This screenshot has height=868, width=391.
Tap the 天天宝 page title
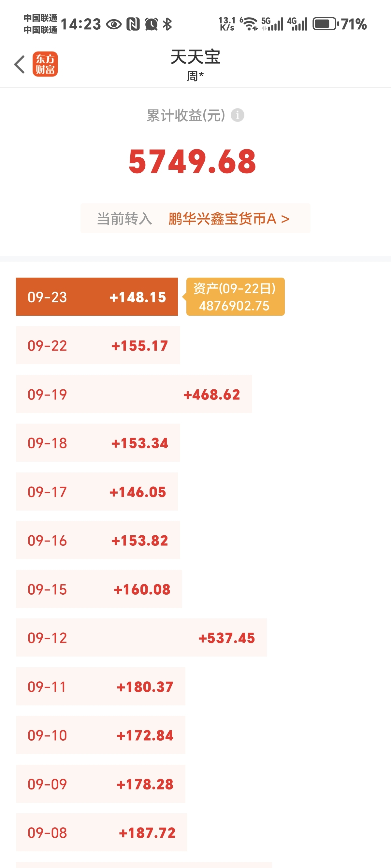click(195, 57)
